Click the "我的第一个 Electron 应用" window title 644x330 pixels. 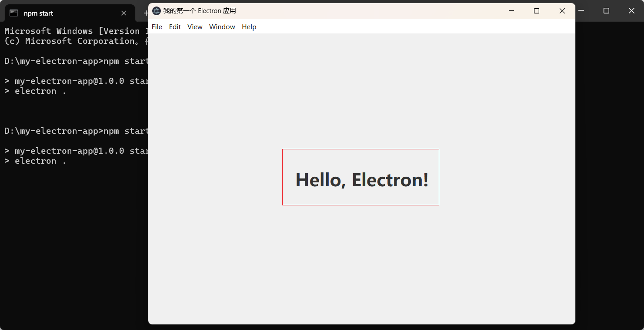click(x=200, y=11)
